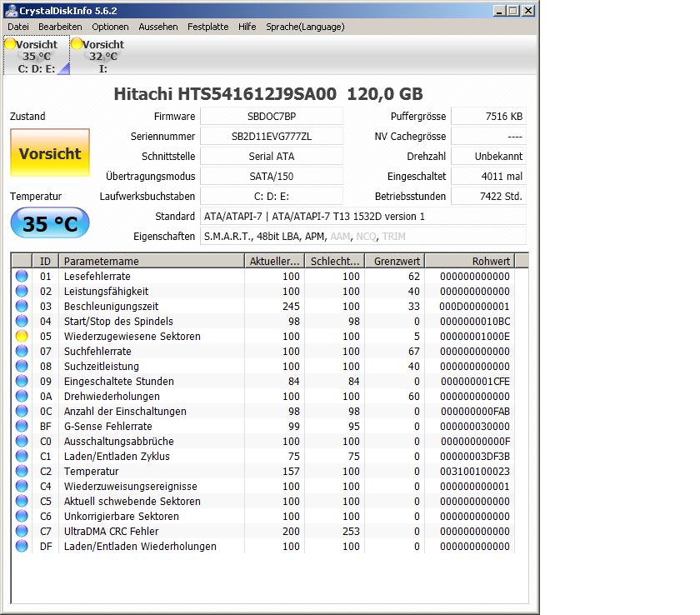Click the disk title Hitachi HTS541612J9SA00
This screenshot has width=700, height=615.
point(225,93)
